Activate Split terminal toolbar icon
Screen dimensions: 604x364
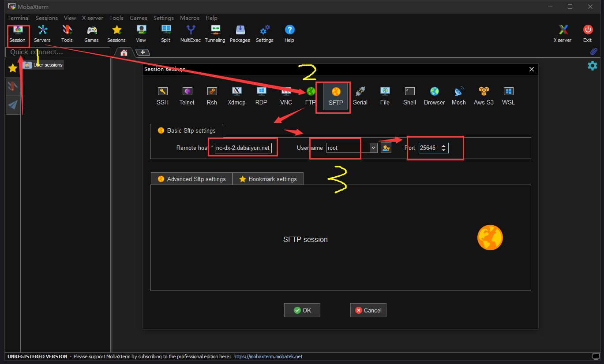[x=166, y=34]
